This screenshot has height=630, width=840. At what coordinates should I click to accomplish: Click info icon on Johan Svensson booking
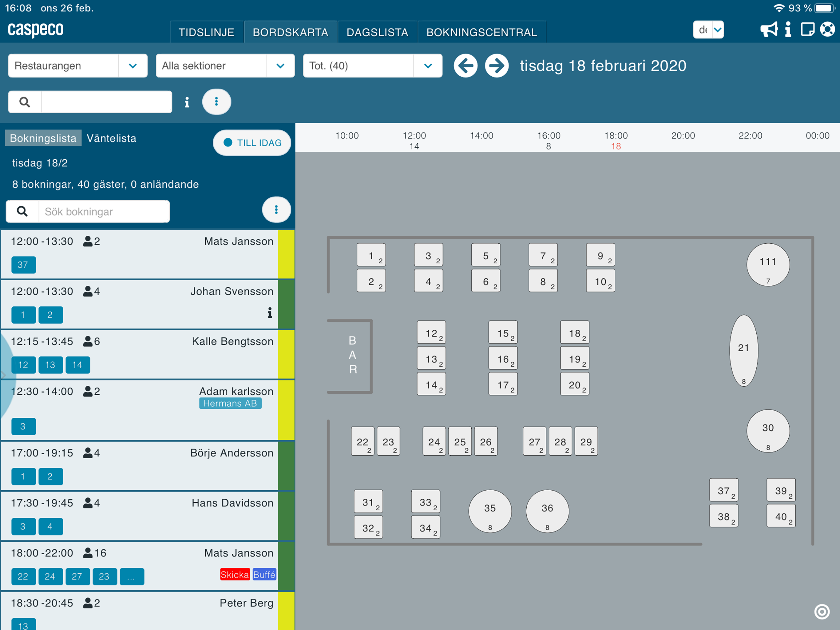270,313
